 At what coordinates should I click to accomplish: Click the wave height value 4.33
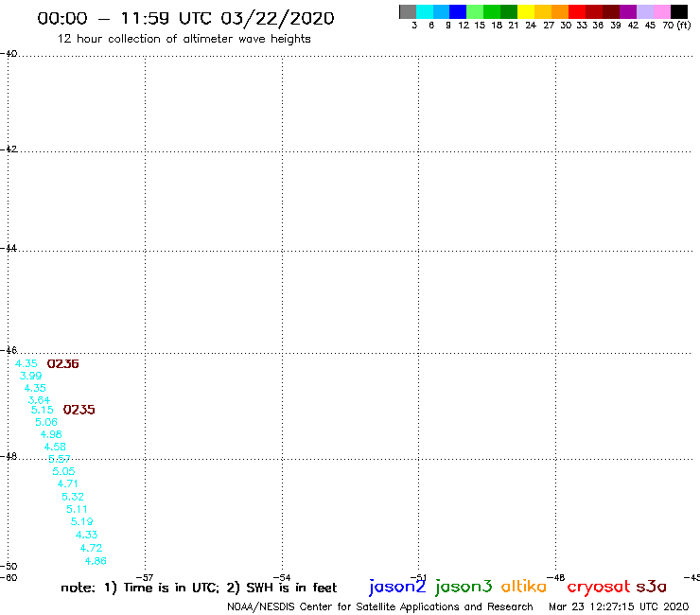click(87, 535)
